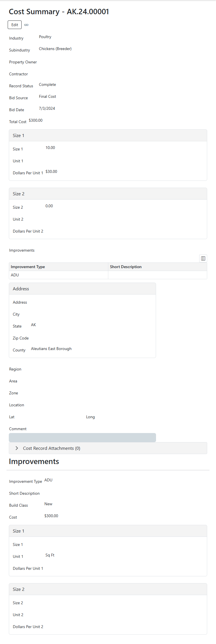216x644 pixels.
Task: Expand the Cost Record Attachments chevron
Action: (x=17, y=448)
